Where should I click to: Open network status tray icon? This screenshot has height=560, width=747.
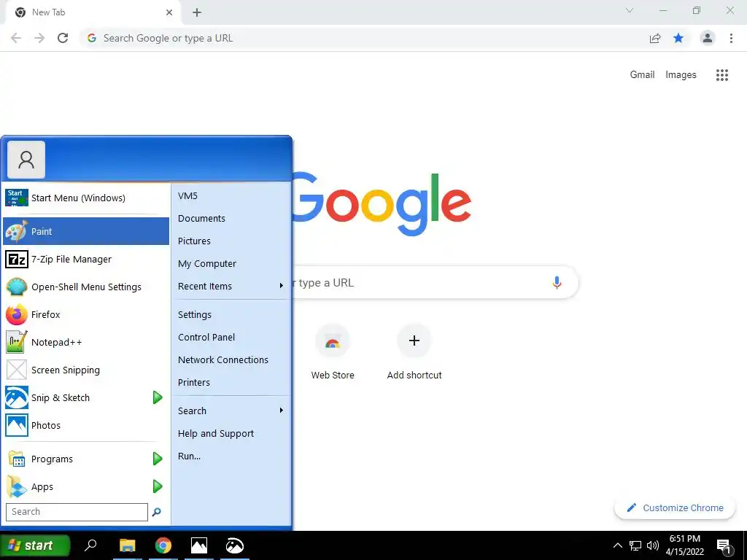(635, 545)
